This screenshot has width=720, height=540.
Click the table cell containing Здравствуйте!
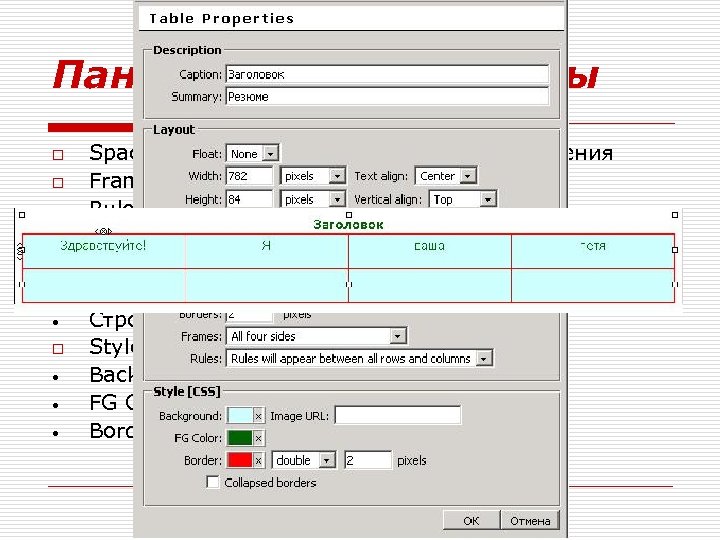[104, 251]
